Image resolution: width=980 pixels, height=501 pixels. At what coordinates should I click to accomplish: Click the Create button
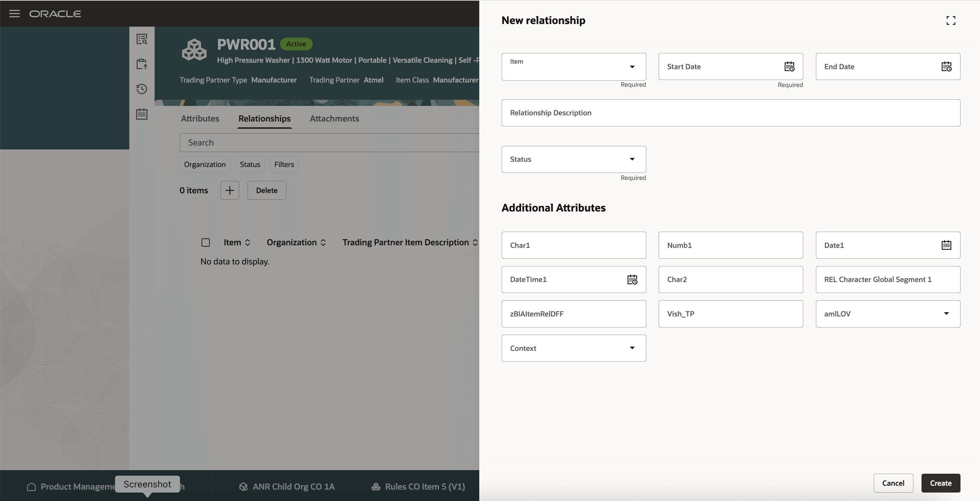point(940,483)
